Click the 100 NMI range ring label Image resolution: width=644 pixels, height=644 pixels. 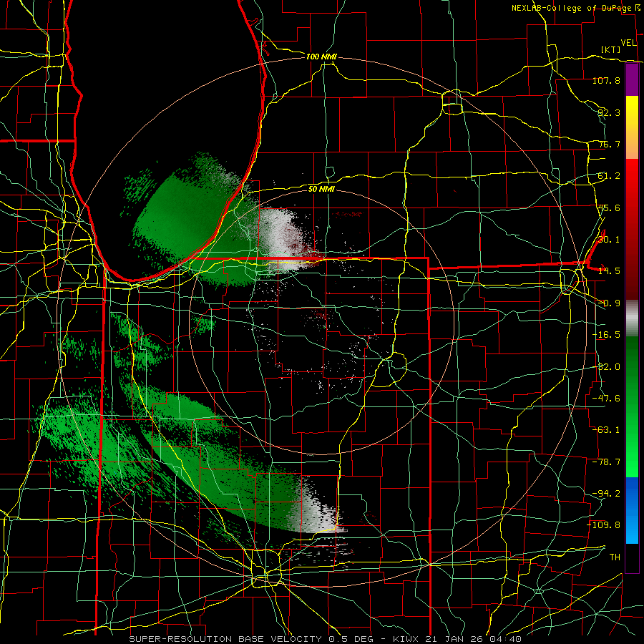(x=321, y=57)
